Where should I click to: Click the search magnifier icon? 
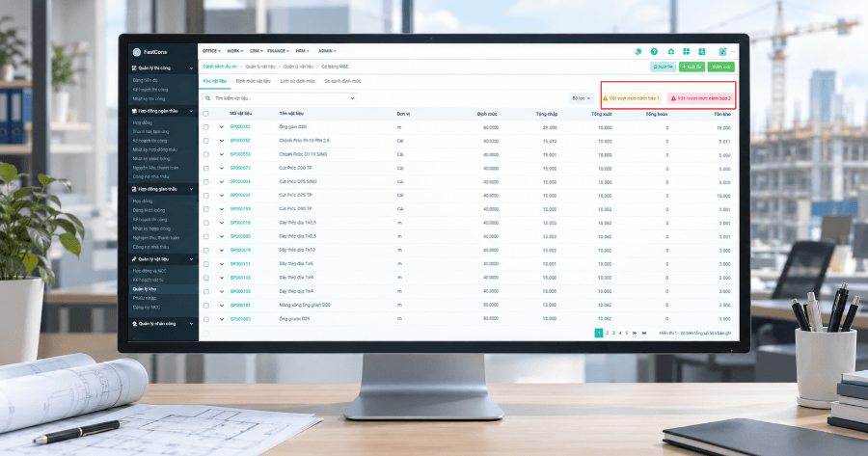pyautogui.click(x=208, y=98)
